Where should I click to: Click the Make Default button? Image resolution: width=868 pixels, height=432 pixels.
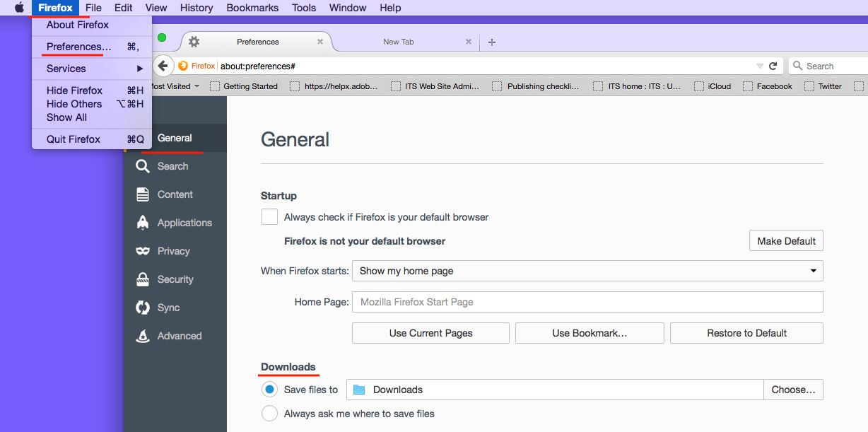tap(786, 241)
